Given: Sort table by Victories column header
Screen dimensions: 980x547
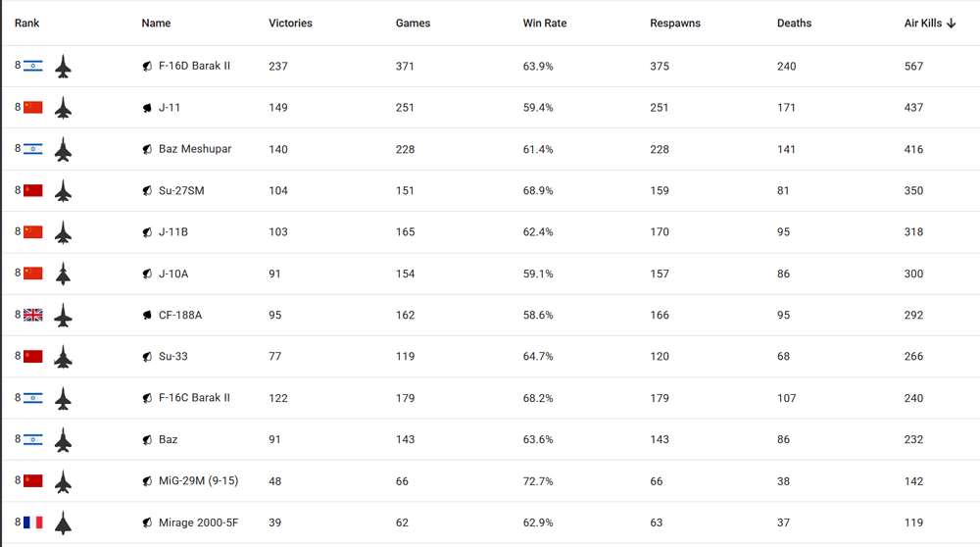Looking at the screenshot, I should coord(290,24).
